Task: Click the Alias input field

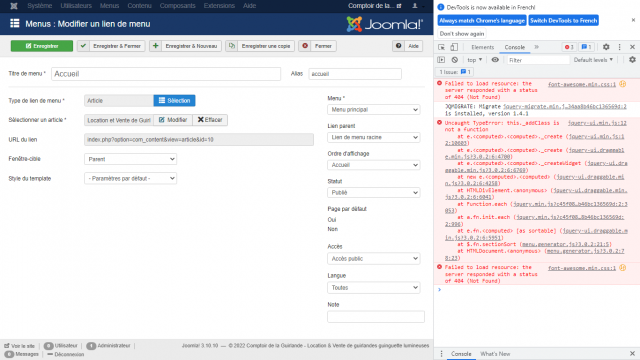Action: (x=355, y=74)
